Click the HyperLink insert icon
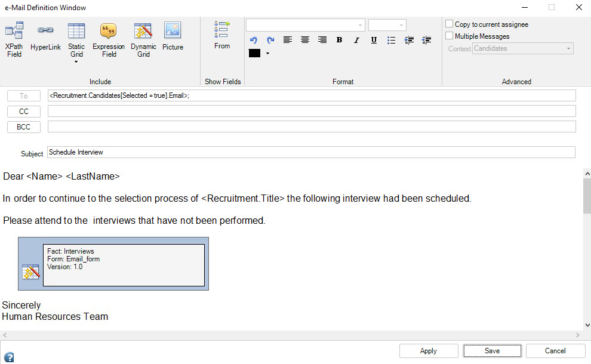Image resolution: width=591 pixels, height=364 pixels. pyautogui.click(x=45, y=36)
